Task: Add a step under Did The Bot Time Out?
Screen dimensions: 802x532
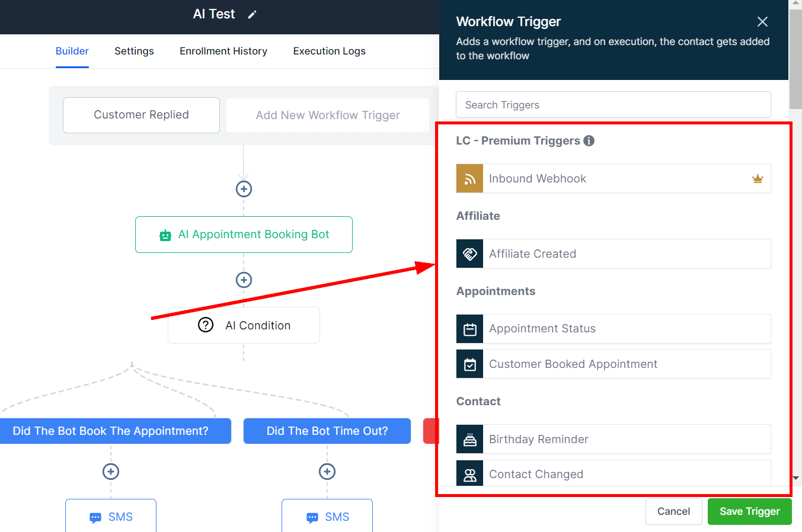Action: click(x=327, y=472)
